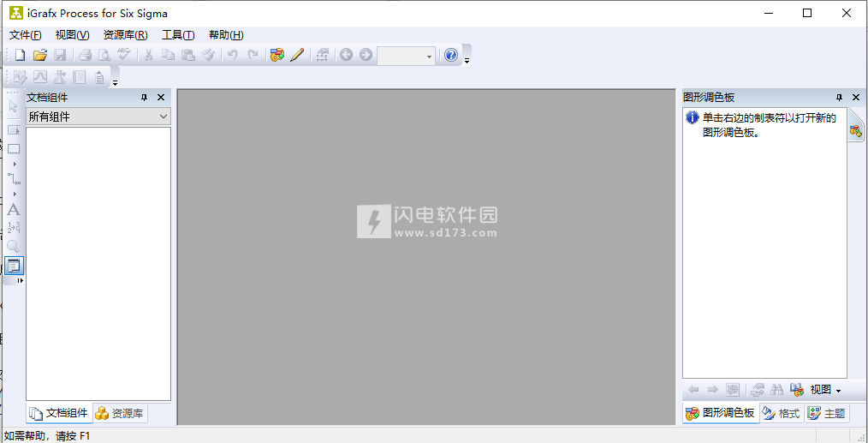
Task: Toggle the shape palette toolbar icon
Action: tap(276, 55)
